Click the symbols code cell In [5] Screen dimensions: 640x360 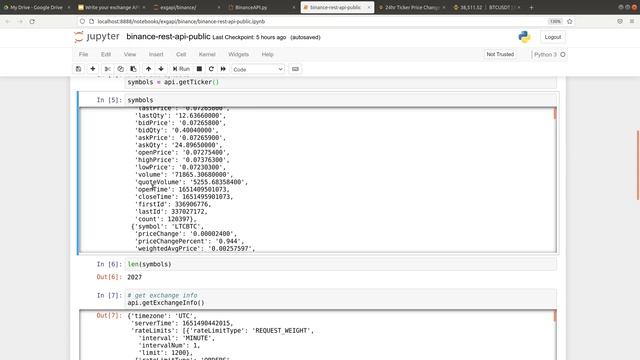click(x=340, y=100)
